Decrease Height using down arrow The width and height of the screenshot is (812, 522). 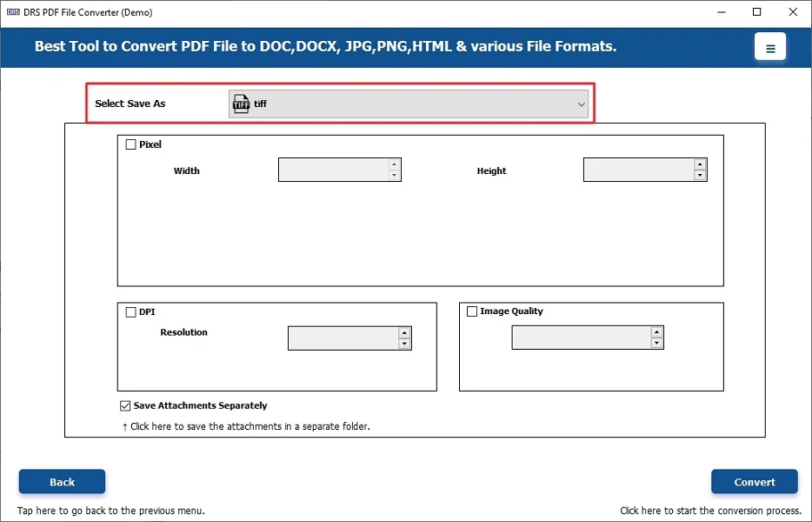click(700, 176)
